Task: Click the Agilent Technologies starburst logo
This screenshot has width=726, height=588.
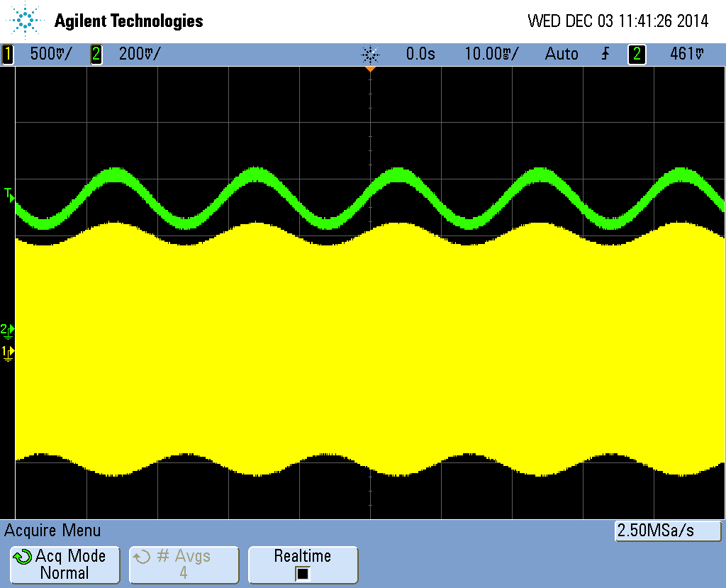Action: click(x=26, y=21)
